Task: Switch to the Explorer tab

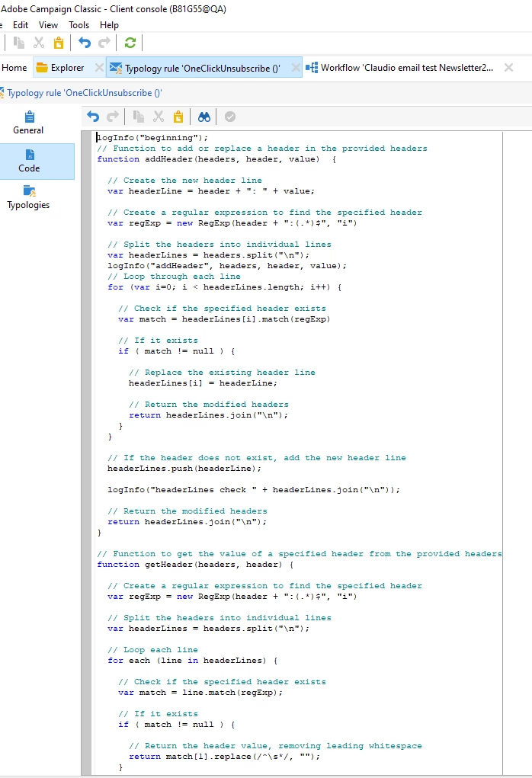Action: point(68,68)
